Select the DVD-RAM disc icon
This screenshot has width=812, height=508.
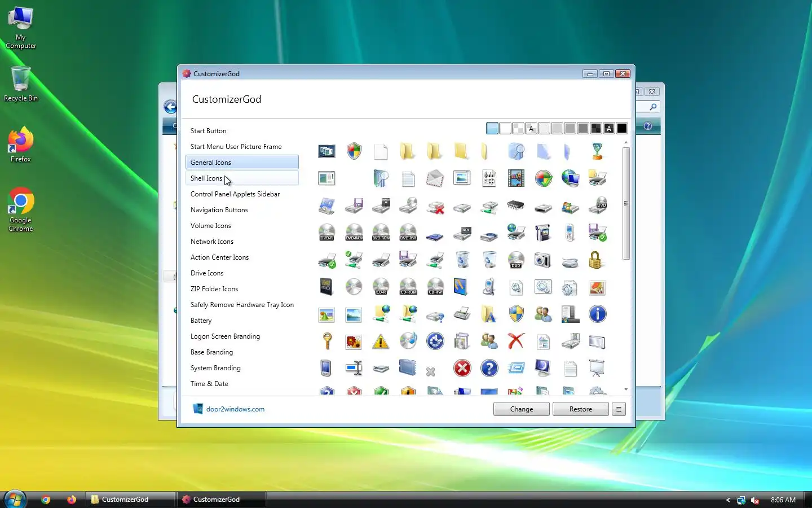pos(354,233)
